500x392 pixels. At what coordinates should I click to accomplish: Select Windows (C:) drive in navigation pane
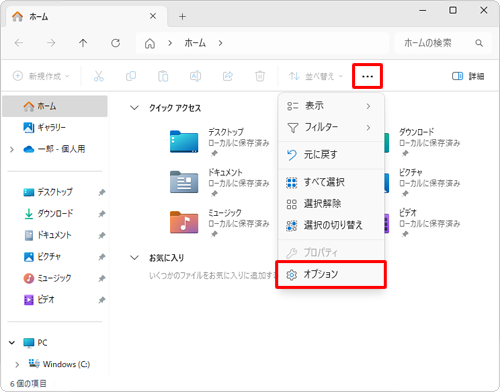pos(55,364)
